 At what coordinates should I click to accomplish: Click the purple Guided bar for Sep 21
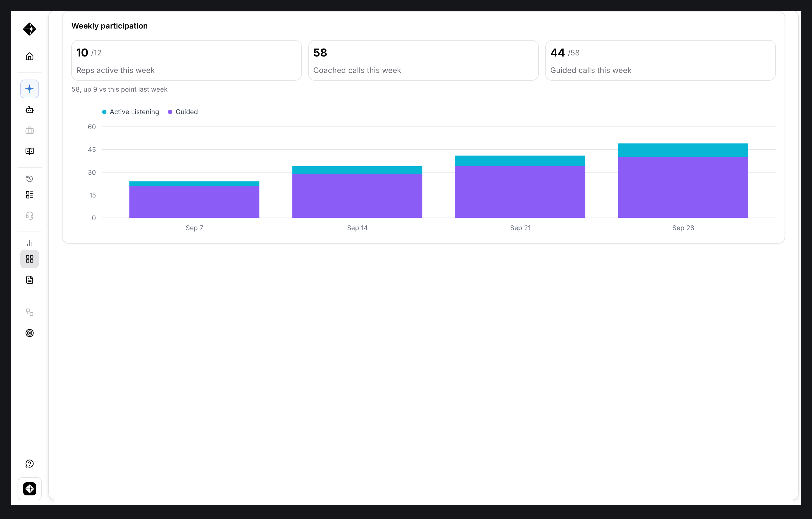click(520, 192)
